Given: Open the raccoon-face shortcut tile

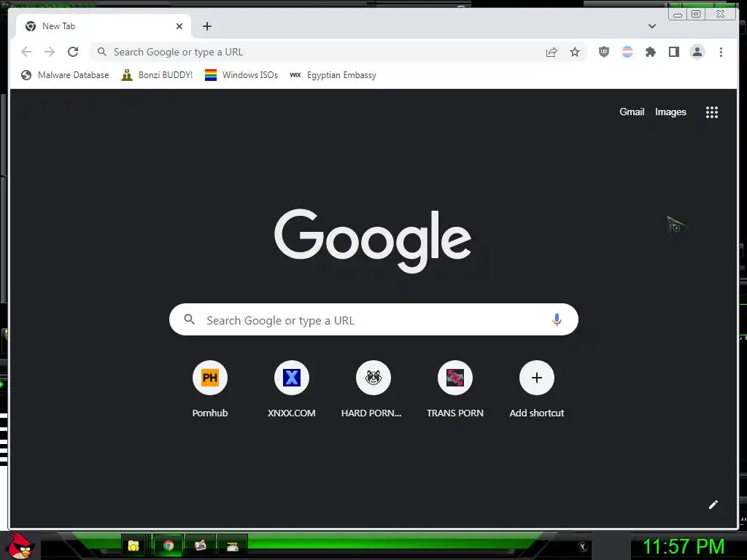Looking at the screenshot, I should 373,378.
